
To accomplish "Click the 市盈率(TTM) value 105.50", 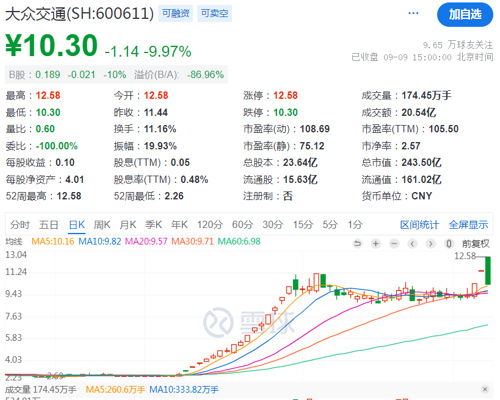I will tap(444, 129).
